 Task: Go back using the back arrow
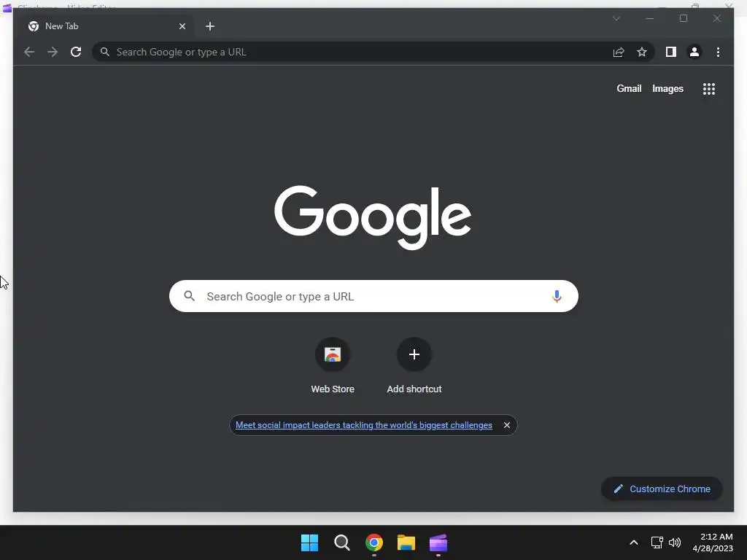click(x=29, y=52)
